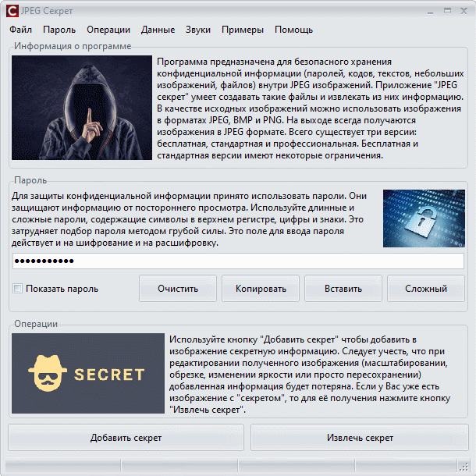Click the Вставить button
Viewport: 476px width, 476px height.
[x=343, y=289]
